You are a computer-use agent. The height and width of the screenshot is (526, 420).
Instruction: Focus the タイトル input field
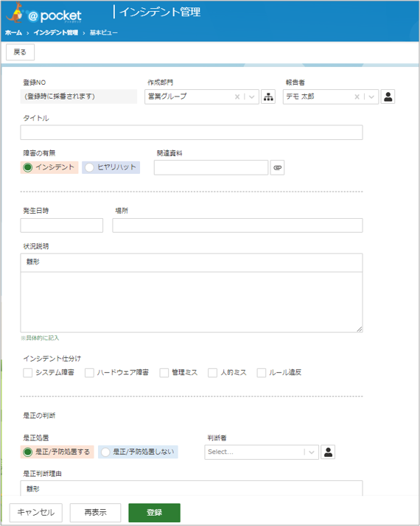(192, 133)
